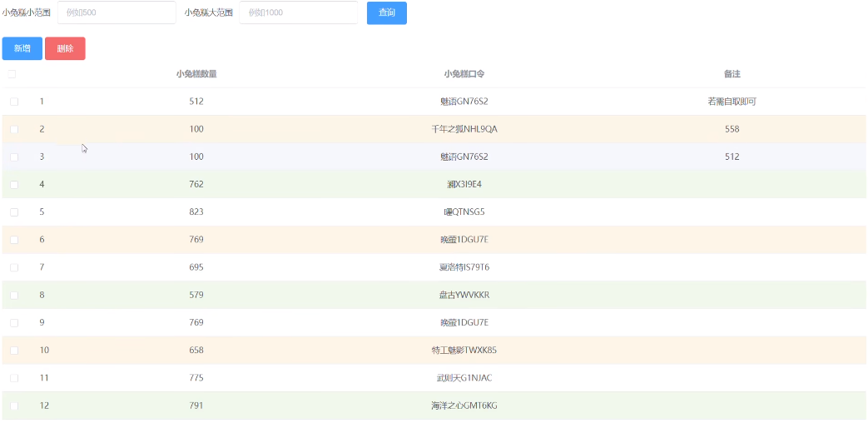This screenshot has height=428, width=868.
Task: Tick the checkbox for row 4
Action: (x=14, y=184)
